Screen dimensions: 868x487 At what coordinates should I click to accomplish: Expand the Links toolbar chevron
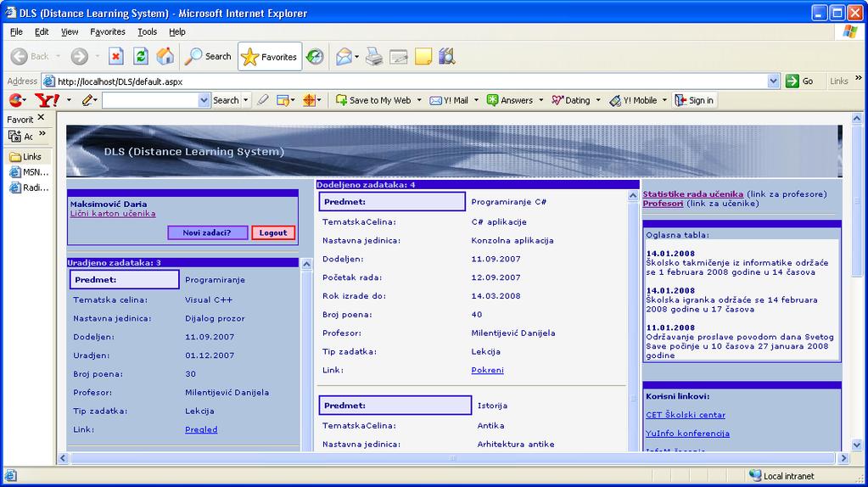(x=859, y=78)
